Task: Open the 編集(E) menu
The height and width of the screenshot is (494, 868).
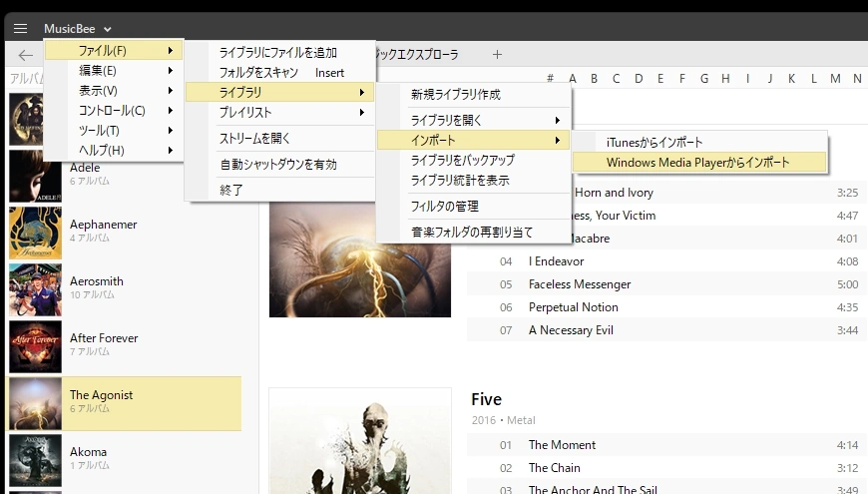Action: 98,70
